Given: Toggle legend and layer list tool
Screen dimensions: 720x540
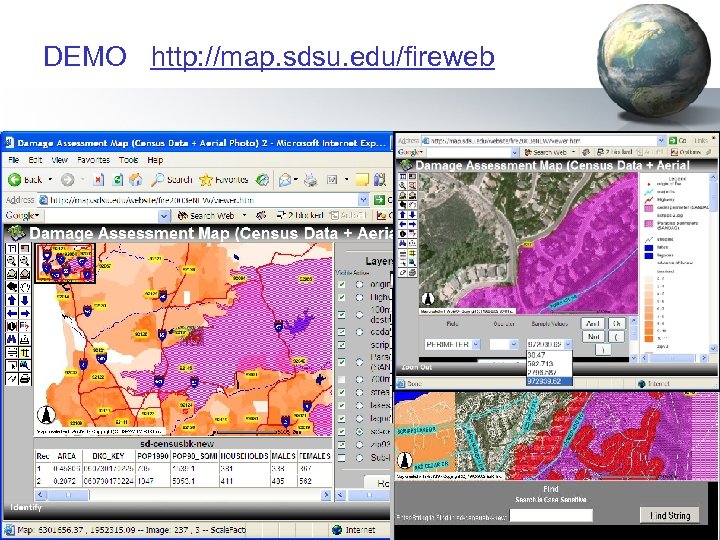Looking at the screenshot, I should coord(12,249).
